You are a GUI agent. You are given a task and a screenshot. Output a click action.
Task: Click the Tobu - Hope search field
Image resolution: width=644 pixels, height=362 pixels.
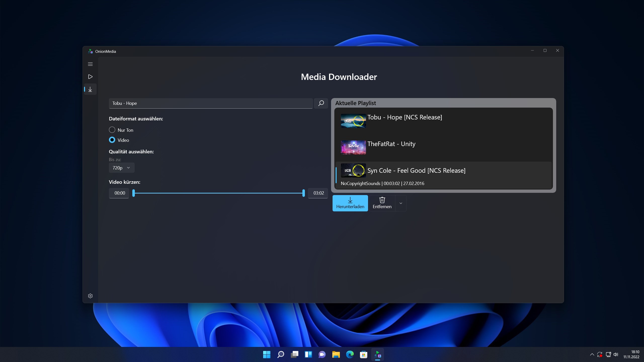(211, 103)
